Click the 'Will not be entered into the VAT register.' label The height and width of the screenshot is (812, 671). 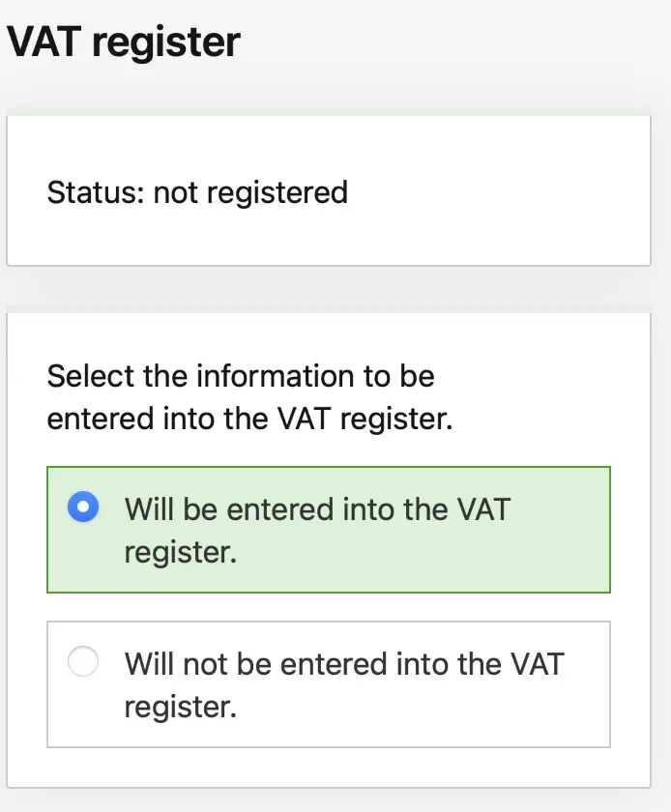344,685
